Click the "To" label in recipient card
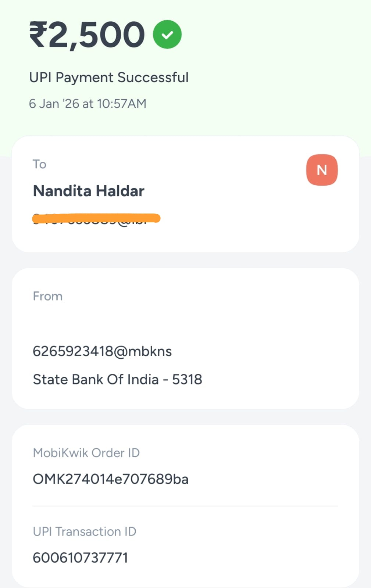This screenshot has height=588, width=371. 39,164
